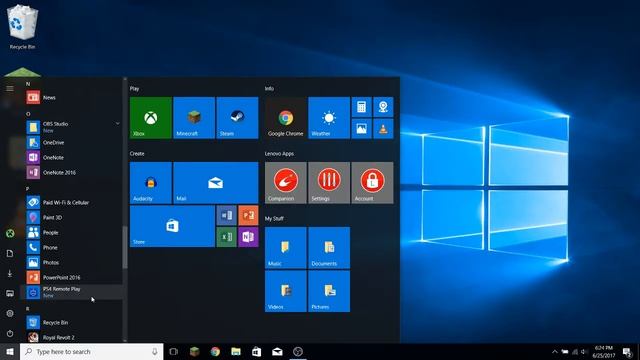The image size is (640, 360).
Task: Launch the Word small tile
Action: [227, 215]
